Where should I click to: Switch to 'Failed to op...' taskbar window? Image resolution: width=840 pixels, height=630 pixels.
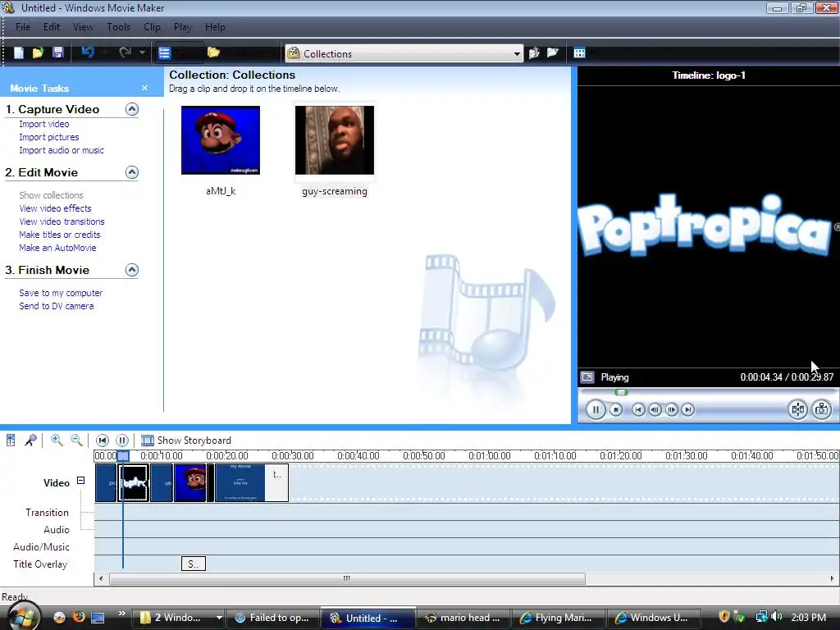(272, 618)
